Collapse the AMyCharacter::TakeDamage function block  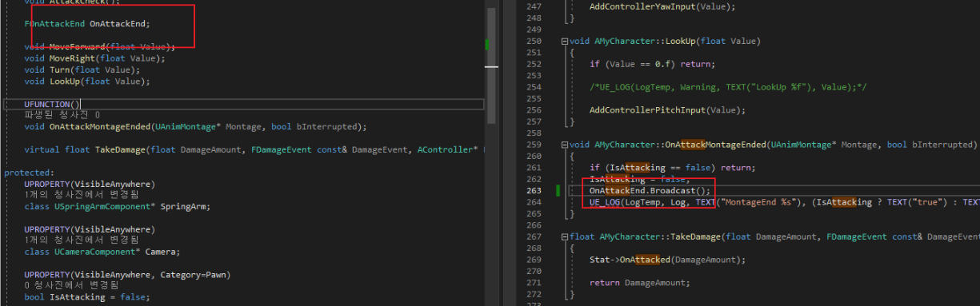[566, 236]
